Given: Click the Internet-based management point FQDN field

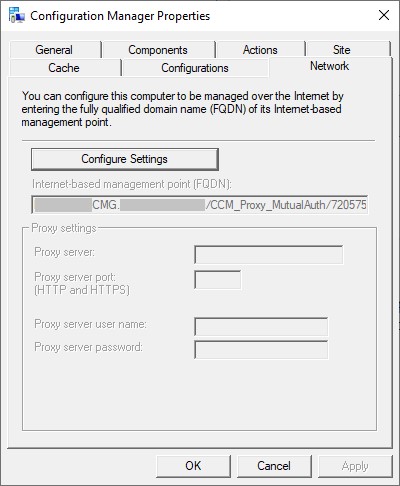Looking at the screenshot, I should click(x=200, y=204).
